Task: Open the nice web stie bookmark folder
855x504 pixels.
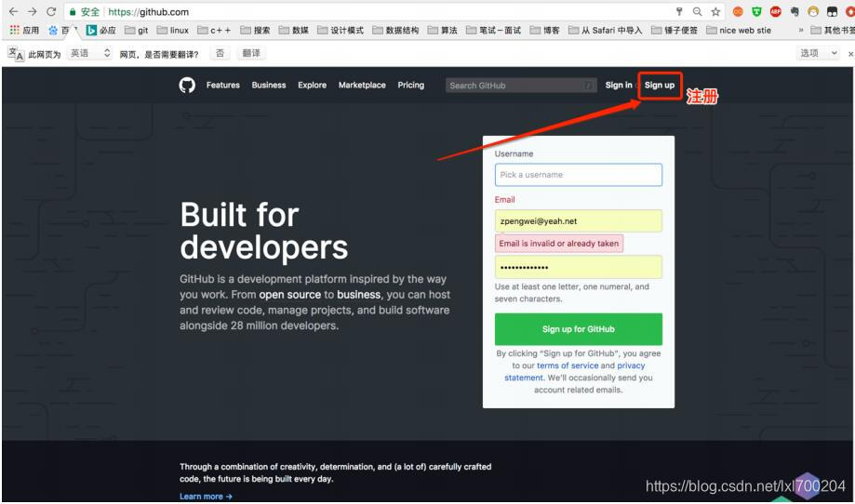Action: pyautogui.click(x=739, y=30)
